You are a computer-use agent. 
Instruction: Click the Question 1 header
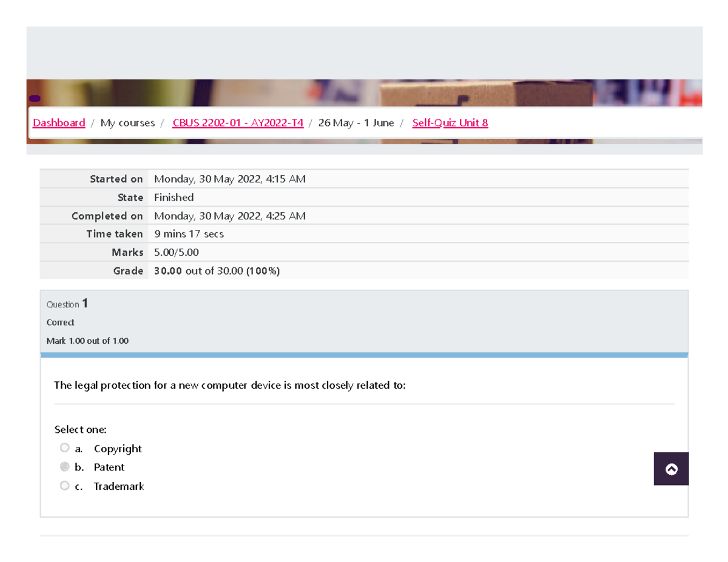click(x=67, y=303)
